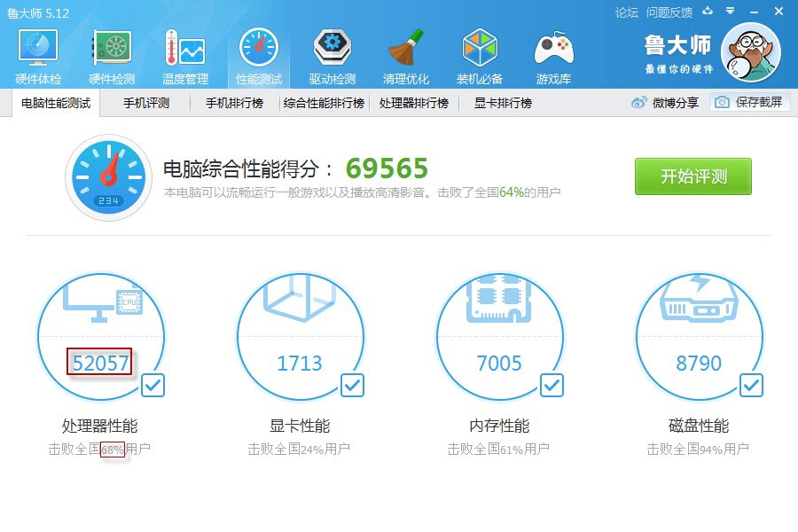Switch to 手机排行榜 tab

point(234,103)
